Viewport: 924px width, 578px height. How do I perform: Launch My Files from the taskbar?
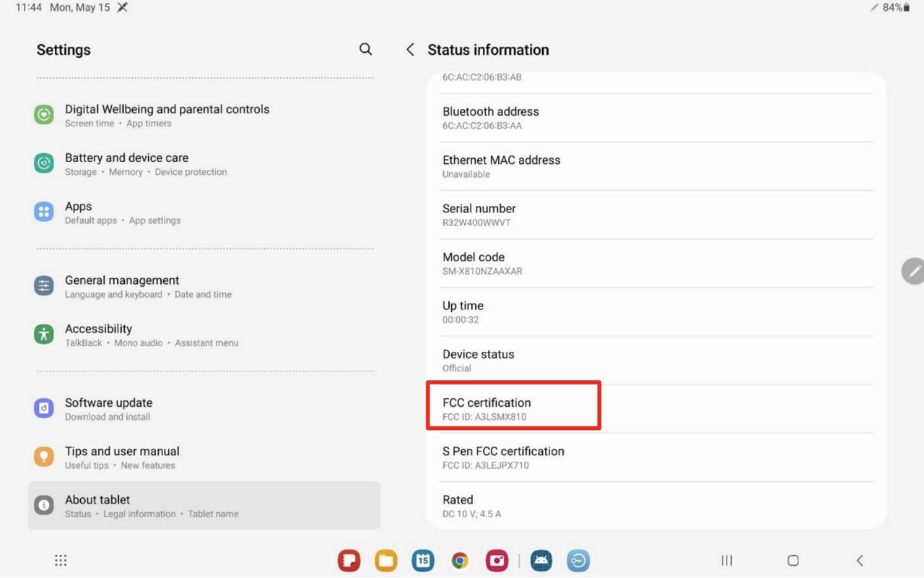pyautogui.click(x=385, y=561)
